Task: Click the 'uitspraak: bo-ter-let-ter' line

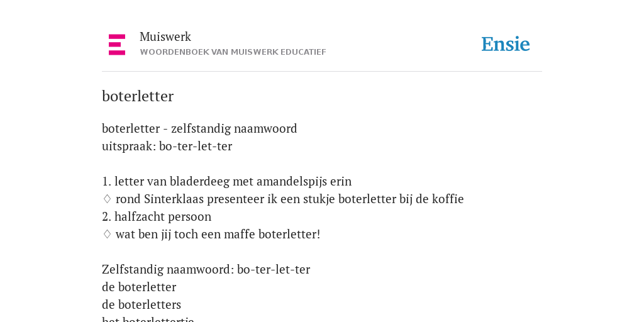Action: coord(167,146)
